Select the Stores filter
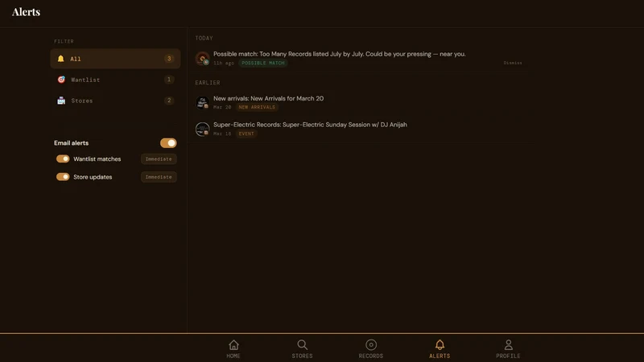 115,101
